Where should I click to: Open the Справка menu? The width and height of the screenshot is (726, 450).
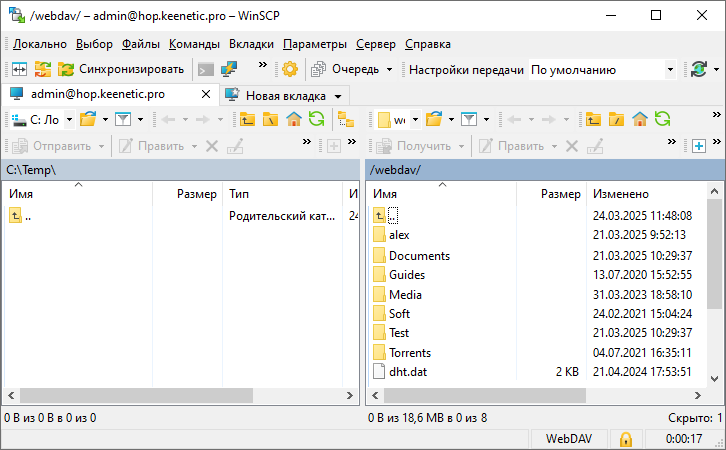(x=427, y=44)
